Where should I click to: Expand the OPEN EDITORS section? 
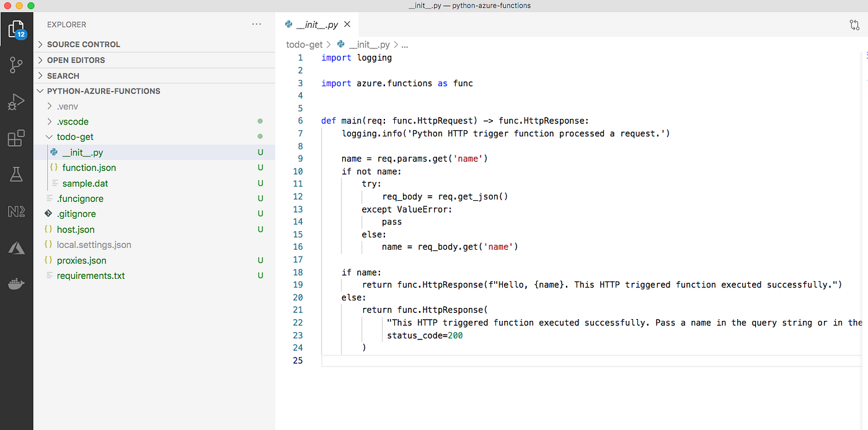pos(77,59)
